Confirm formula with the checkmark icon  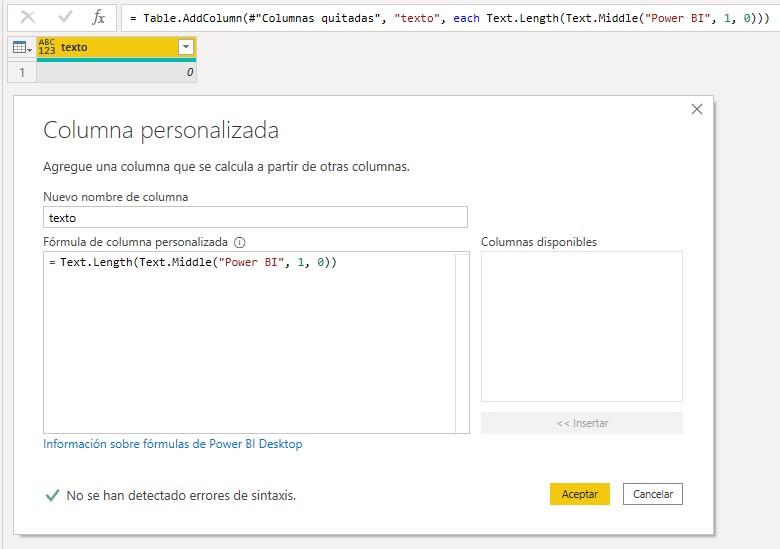[x=64, y=17]
